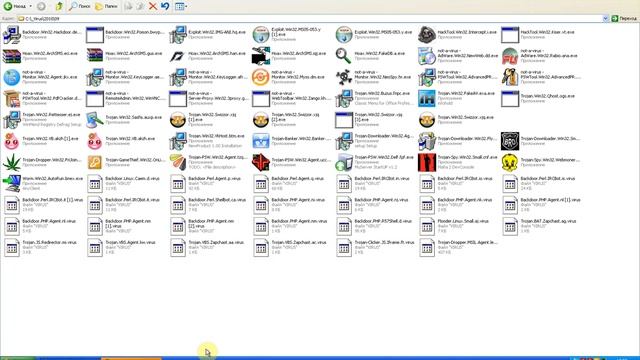Open the Back history dropdown arrow
The width and height of the screenshot is (640, 360).
click(31, 6)
